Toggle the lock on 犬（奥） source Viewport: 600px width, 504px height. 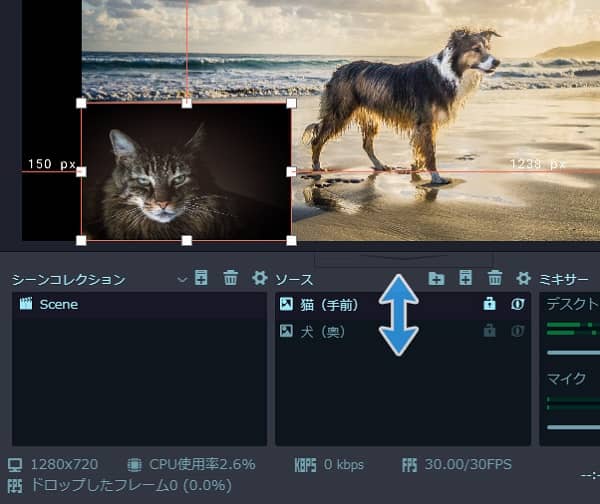[489, 330]
